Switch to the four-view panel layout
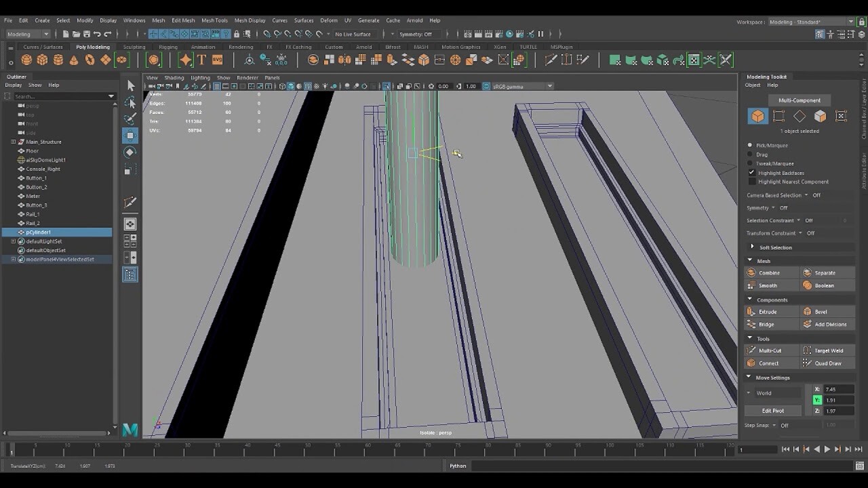 (x=130, y=239)
